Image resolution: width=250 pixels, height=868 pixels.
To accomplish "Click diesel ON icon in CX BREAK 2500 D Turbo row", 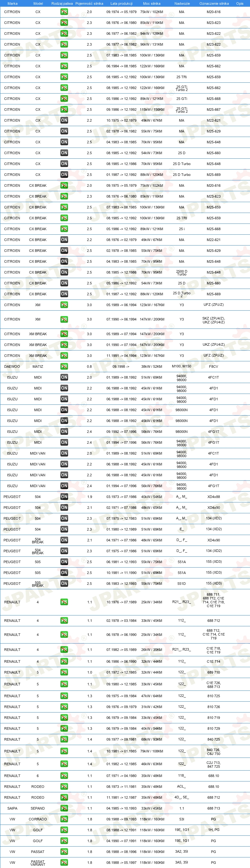I will tap(64, 272).
